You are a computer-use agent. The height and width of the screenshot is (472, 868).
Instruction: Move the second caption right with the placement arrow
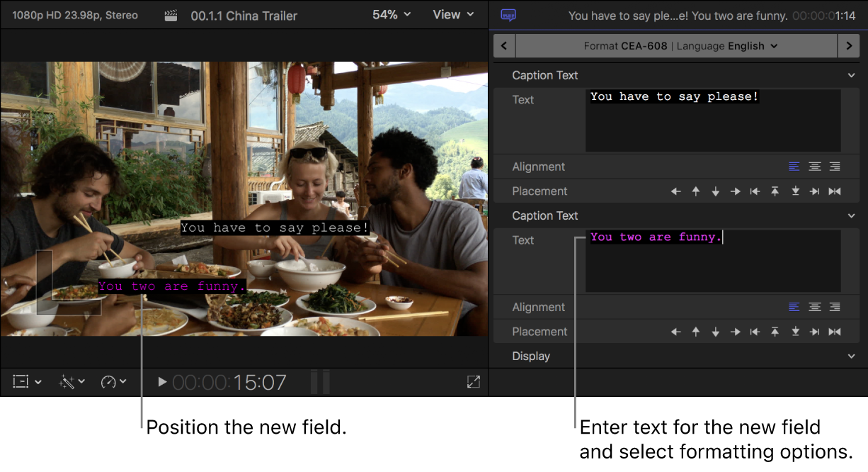tap(736, 331)
